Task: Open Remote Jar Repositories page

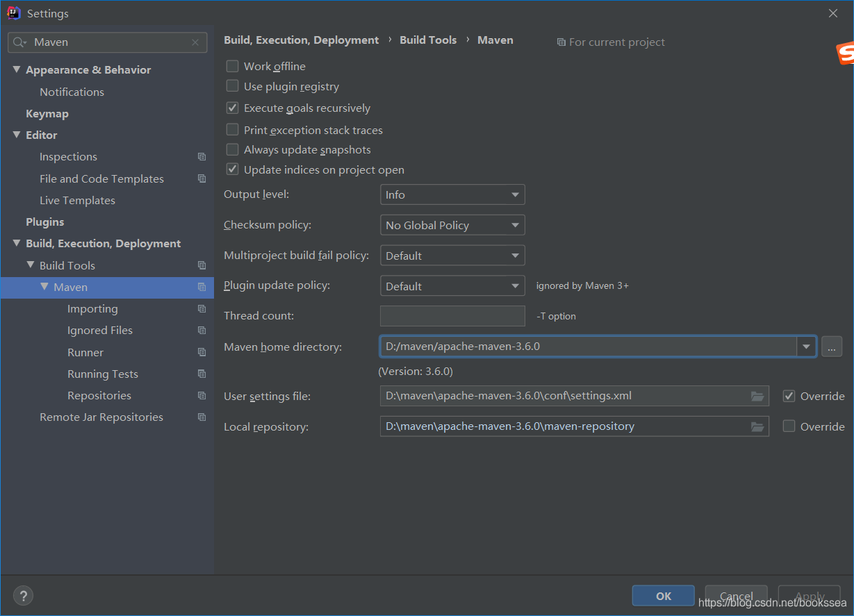Action: point(101,417)
